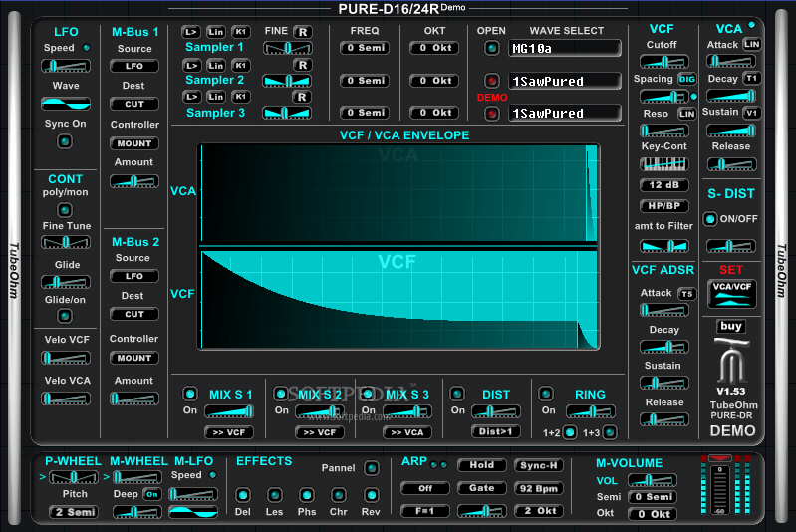Toggle M-WHEEL Deep On button
Viewport: 796px width, 532px height.
[x=151, y=494]
